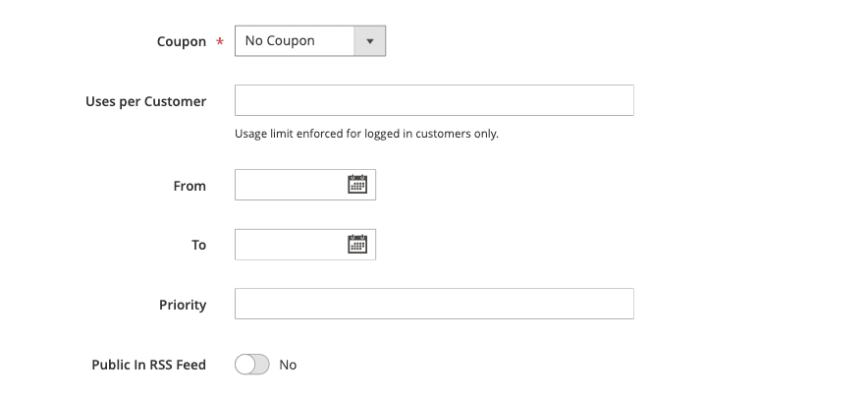Click the round knob of RSS Feed switch
This screenshot has height=397, width=868.
(x=244, y=365)
